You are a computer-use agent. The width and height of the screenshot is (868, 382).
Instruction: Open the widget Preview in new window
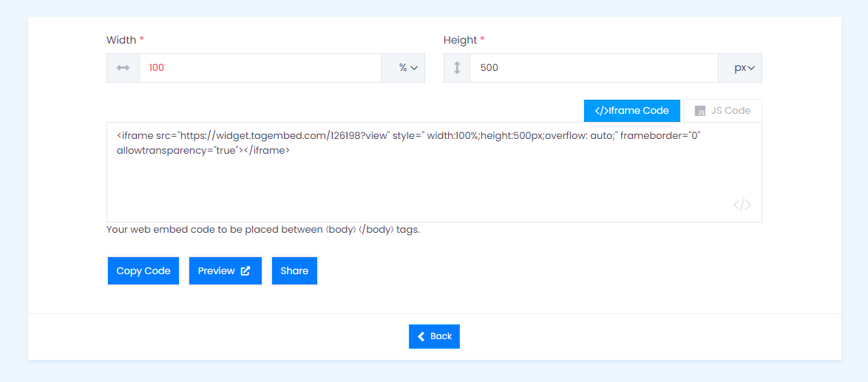[226, 271]
